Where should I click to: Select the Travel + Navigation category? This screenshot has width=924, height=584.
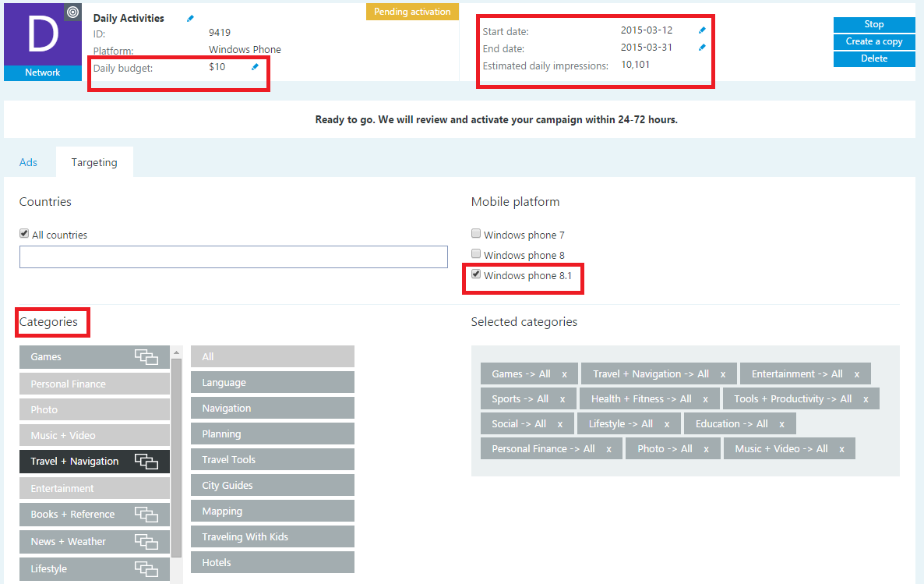94,462
